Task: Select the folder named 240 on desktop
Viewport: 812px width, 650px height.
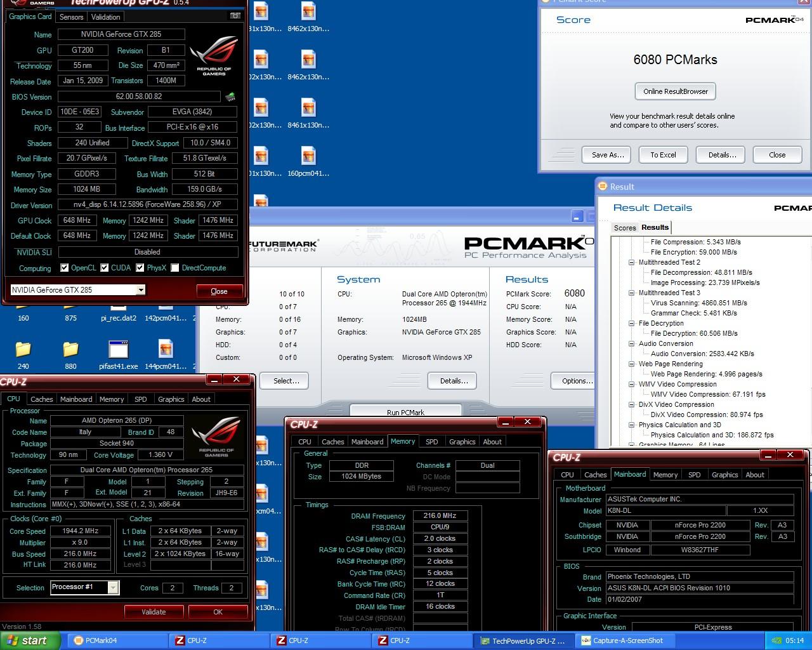Action: (23, 355)
